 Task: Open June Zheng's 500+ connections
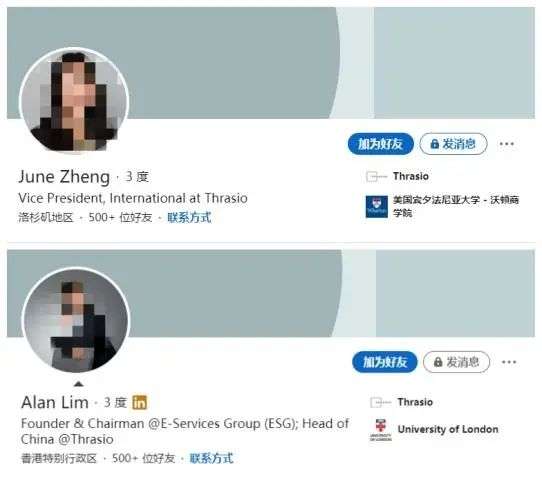click(x=120, y=217)
